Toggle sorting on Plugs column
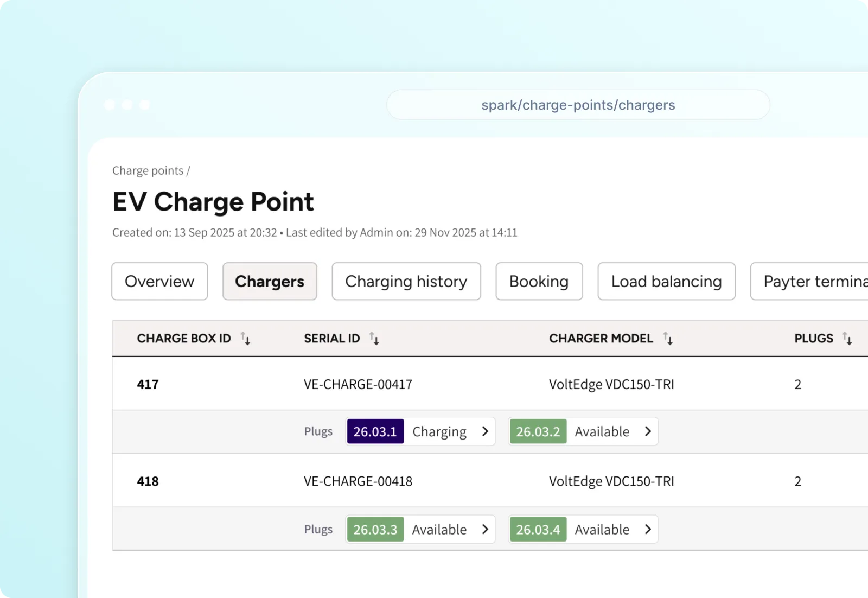Screen dimensions: 868x598 pyautogui.click(x=847, y=339)
